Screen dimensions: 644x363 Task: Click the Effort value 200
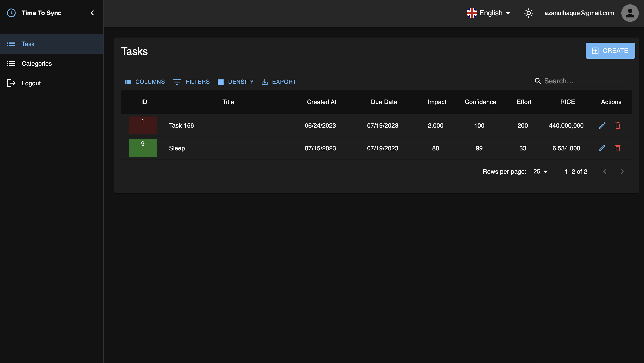click(x=522, y=126)
